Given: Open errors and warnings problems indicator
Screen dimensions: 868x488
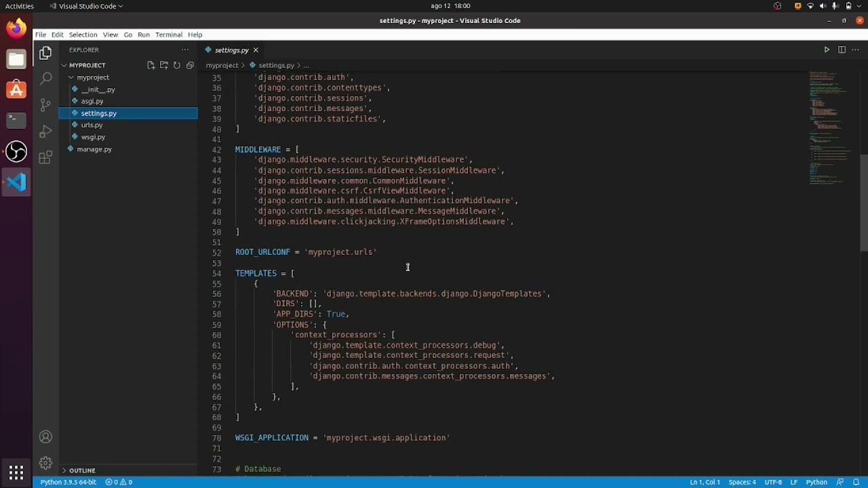Looking at the screenshot, I should [x=119, y=482].
